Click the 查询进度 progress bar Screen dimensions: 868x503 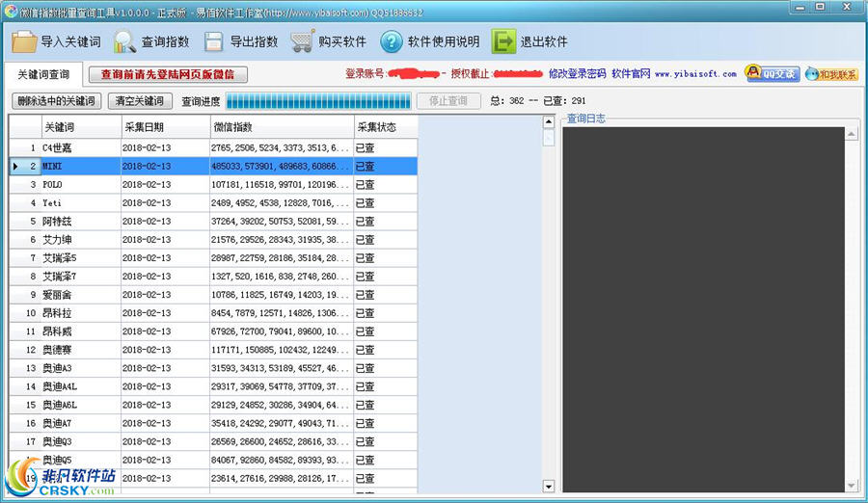pos(318,101)
